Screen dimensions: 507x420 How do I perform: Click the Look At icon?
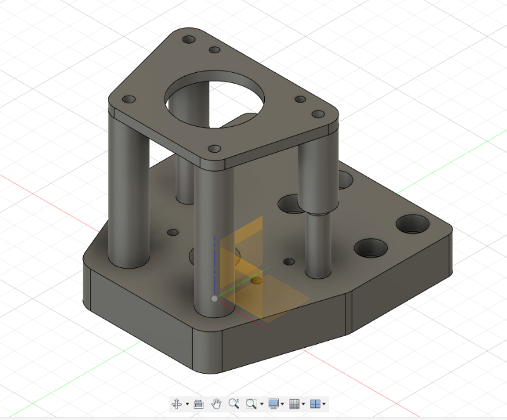(198, 404)
